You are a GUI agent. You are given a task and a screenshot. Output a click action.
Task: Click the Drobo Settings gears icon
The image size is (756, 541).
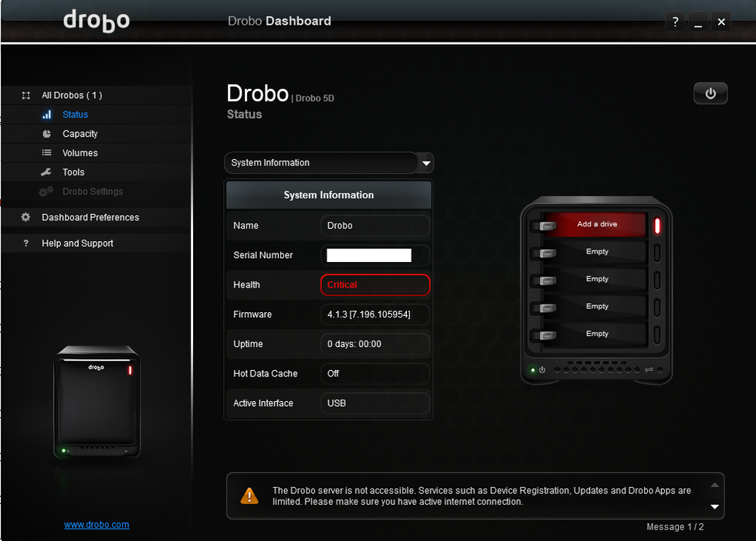point(46,192)
